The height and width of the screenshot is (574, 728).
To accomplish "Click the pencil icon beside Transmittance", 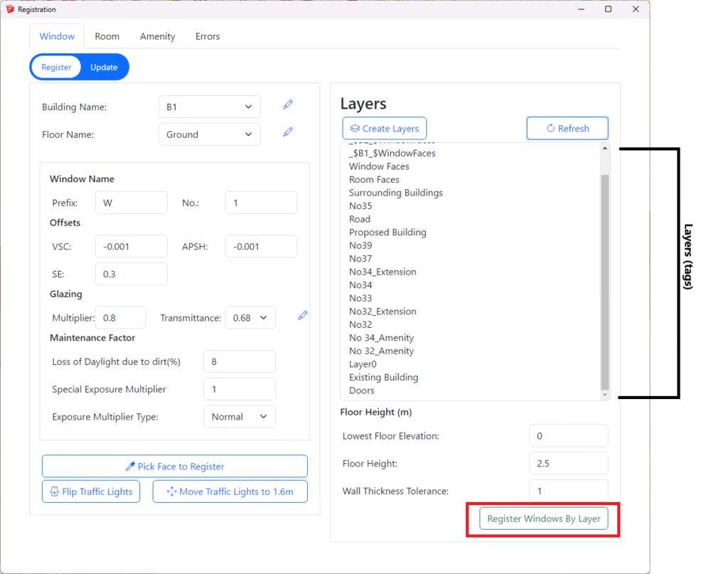I will click(x=303, y=316).
